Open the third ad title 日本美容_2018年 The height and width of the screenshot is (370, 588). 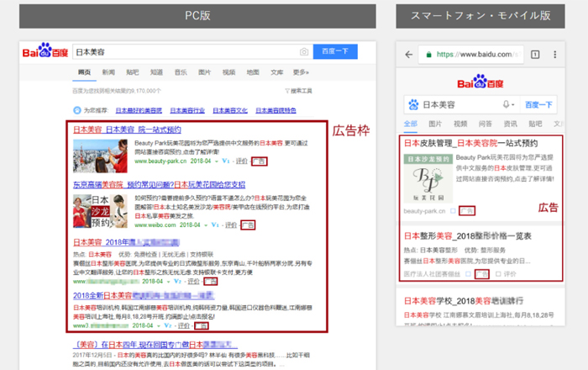pyautogui.click(x=126, y=242)
